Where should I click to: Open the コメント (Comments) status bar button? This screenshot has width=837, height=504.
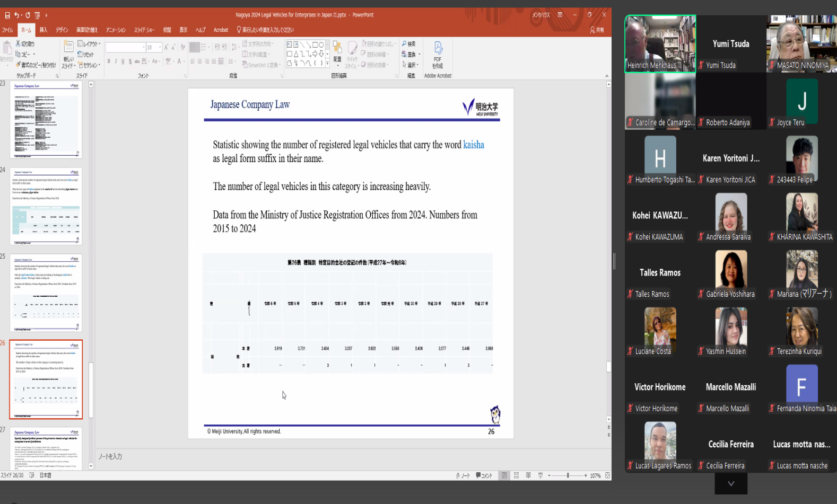(484, 475)
